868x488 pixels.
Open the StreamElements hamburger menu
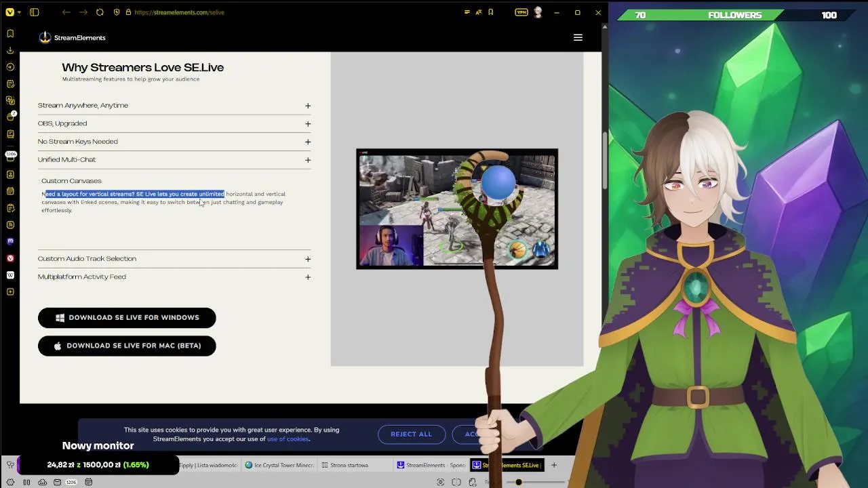[578, 38]
